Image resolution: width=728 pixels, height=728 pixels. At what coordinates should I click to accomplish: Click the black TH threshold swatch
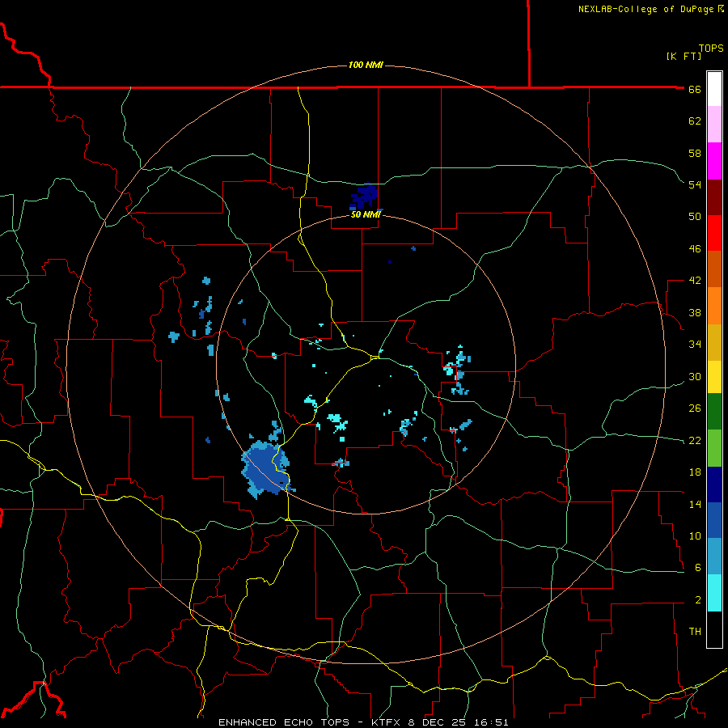coord(714,629)
